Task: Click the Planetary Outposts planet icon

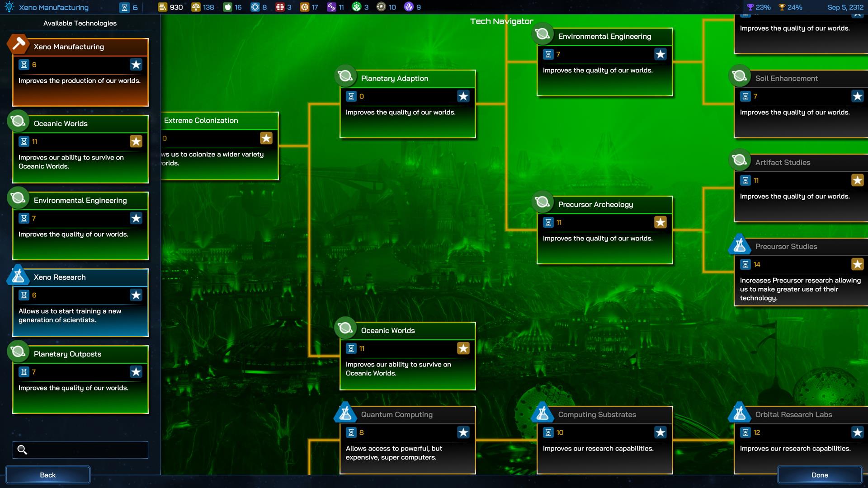Action: pos(18,352)
